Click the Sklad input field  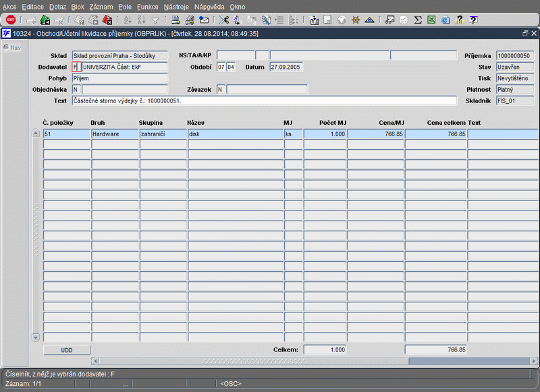click(x=119, y=56)
